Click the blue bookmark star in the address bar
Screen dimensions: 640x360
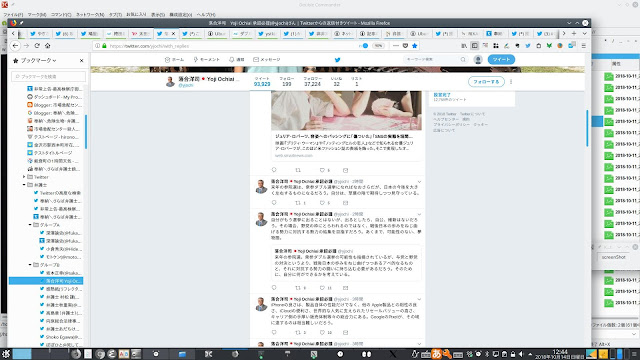(x=415, y=46)
